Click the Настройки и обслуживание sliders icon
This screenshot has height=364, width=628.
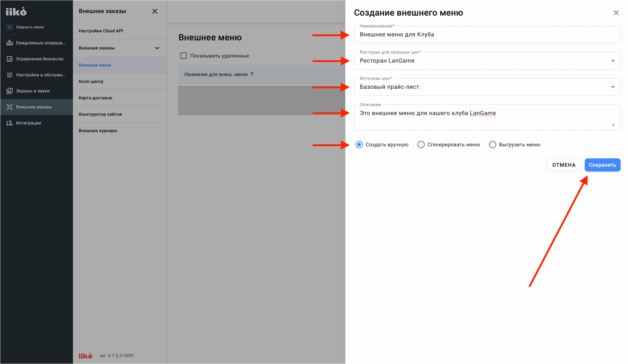[9, 75]
